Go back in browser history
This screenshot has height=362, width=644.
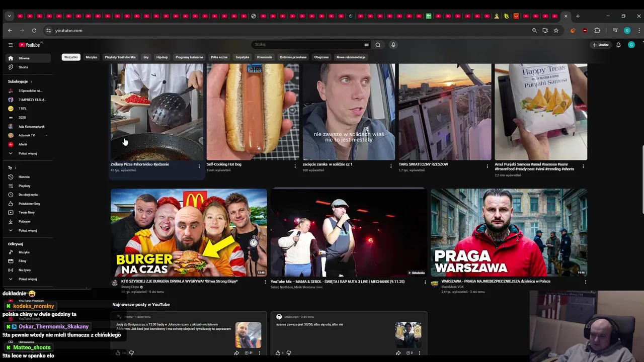(x=10, y=31)
